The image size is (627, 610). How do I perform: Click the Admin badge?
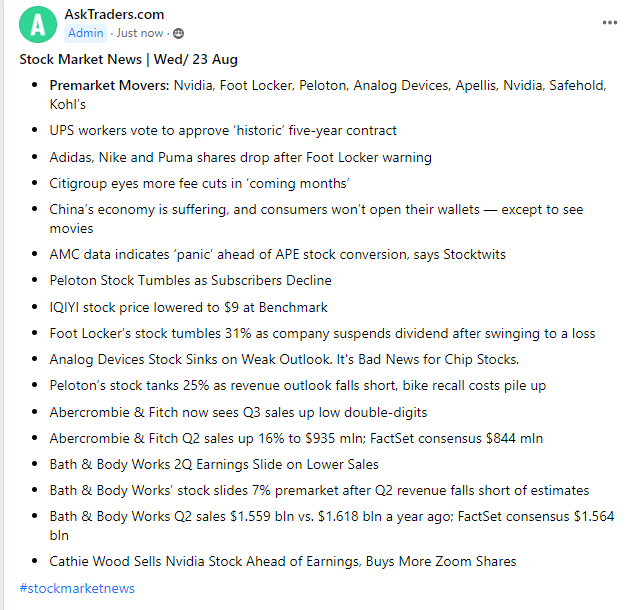85,33
